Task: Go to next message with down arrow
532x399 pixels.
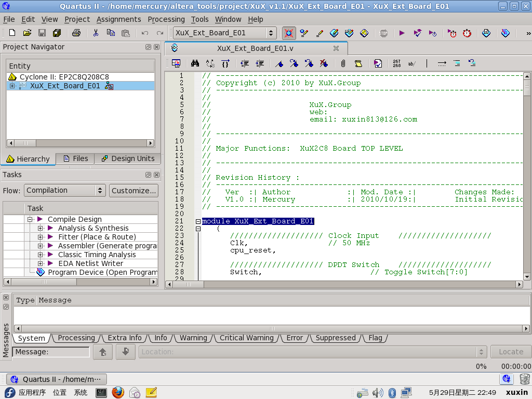Action: pyautogui.click(x=126, y=352)
